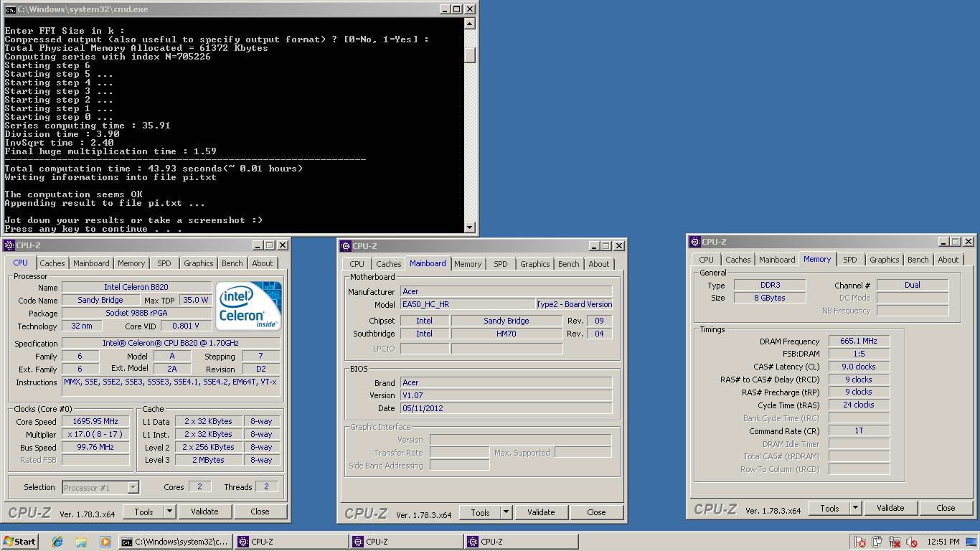Click Close button in Mainboard window

597,512
